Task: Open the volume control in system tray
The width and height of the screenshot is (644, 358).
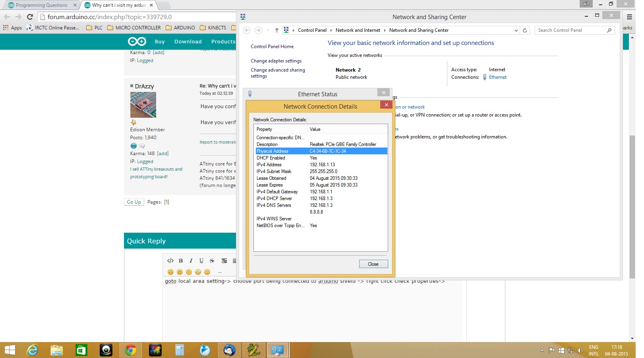Action: [x=580, y=351]
